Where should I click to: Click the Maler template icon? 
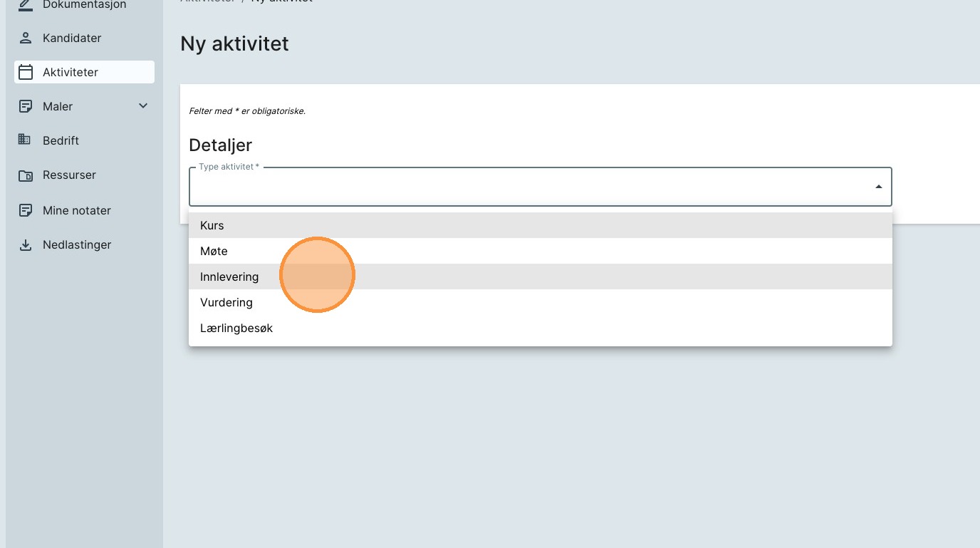26,106
